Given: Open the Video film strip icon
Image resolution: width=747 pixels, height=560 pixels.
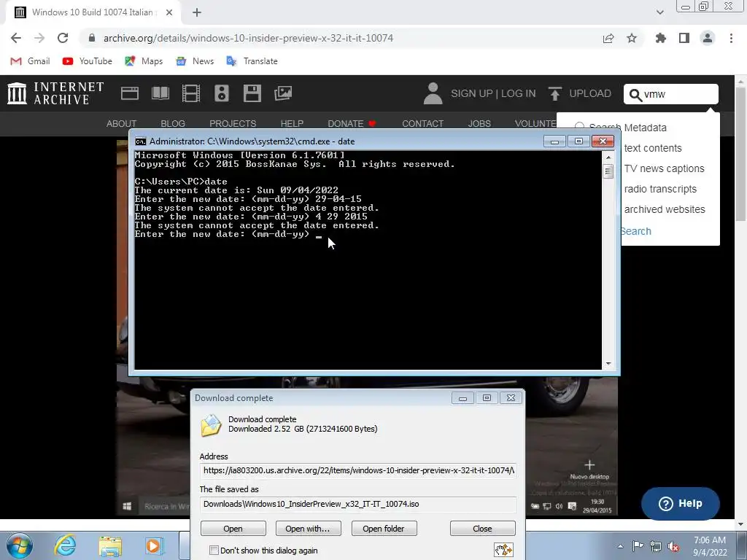Looking at the screenshot, I should point(190,93).
